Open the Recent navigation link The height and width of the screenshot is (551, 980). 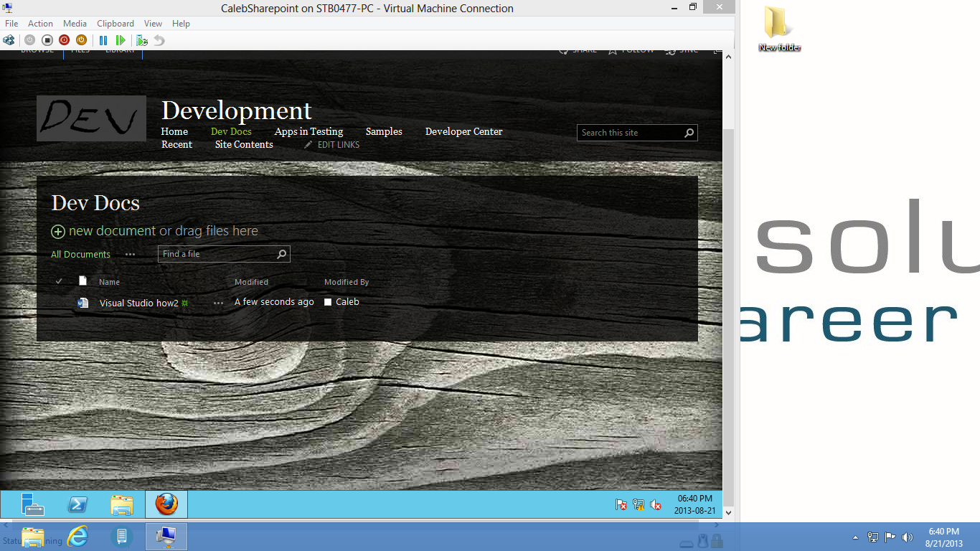tap(176, 144)
